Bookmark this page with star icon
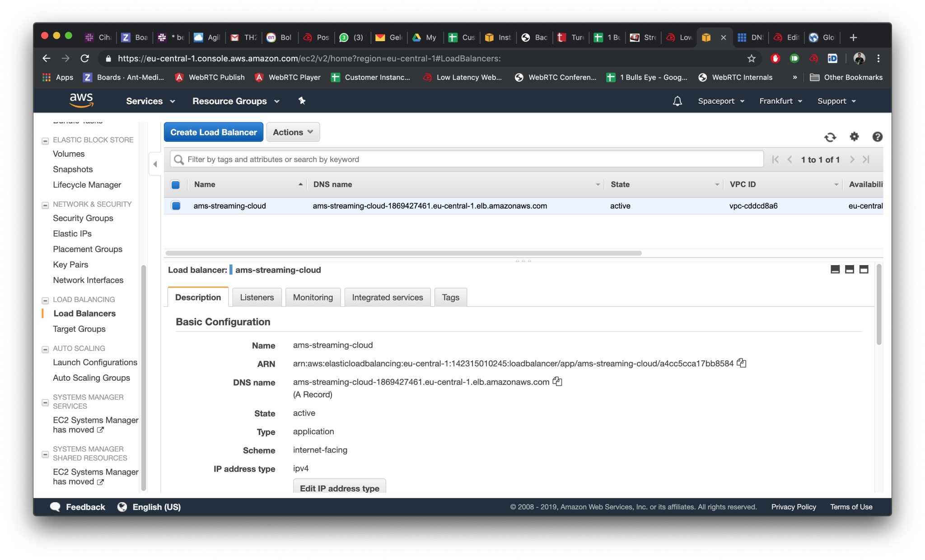This screenshot has width=925, height=560. 751,58
